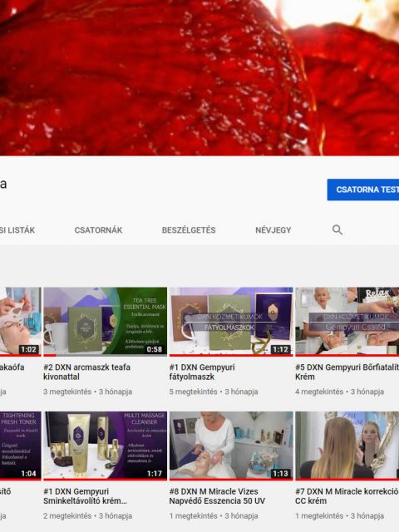Open the Multi Massage Cleanser thumbnail
This screenshot has width=399, height=532.
106,446
